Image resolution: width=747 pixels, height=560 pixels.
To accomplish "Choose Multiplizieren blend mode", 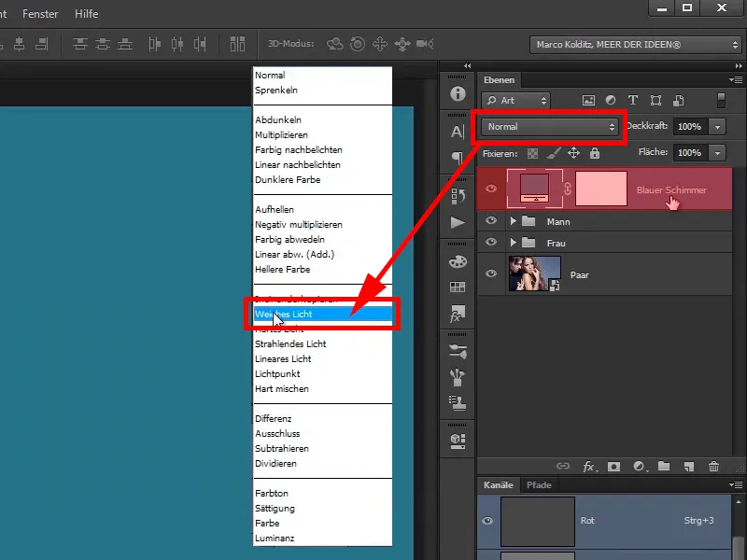I will point(322,134).
